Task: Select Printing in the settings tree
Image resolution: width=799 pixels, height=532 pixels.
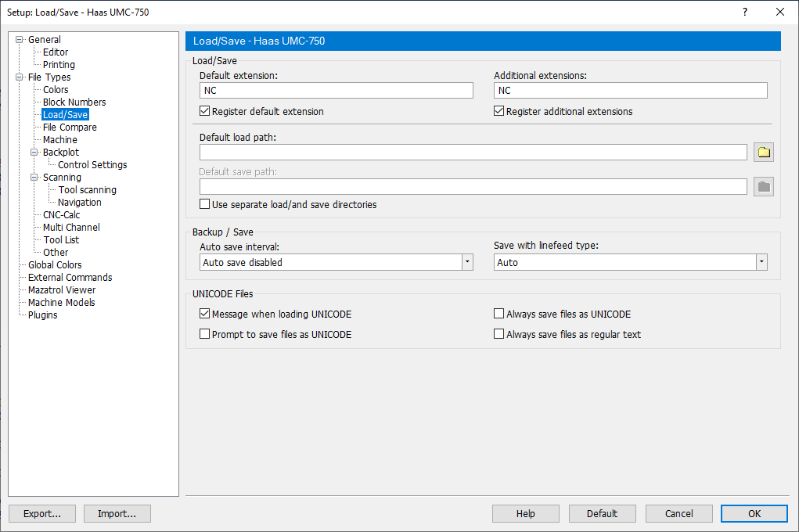Action: 59,65
